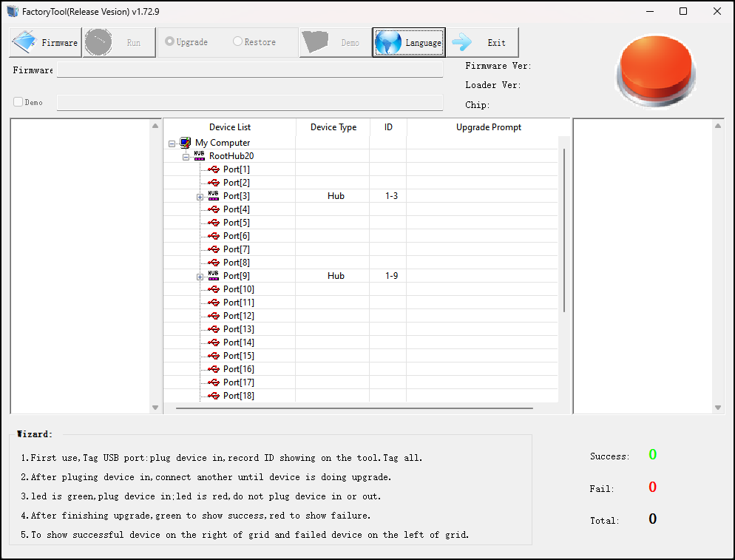735x560 pixels.
Task: Minimize the FactoryTool window
Action: [650, 11]
